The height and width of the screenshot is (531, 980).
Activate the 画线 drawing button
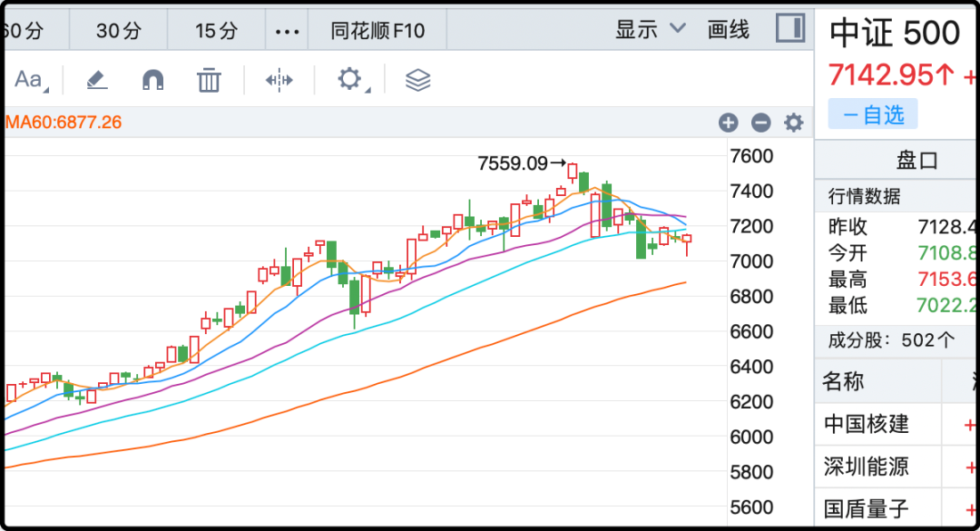click(x=728, y=29)
